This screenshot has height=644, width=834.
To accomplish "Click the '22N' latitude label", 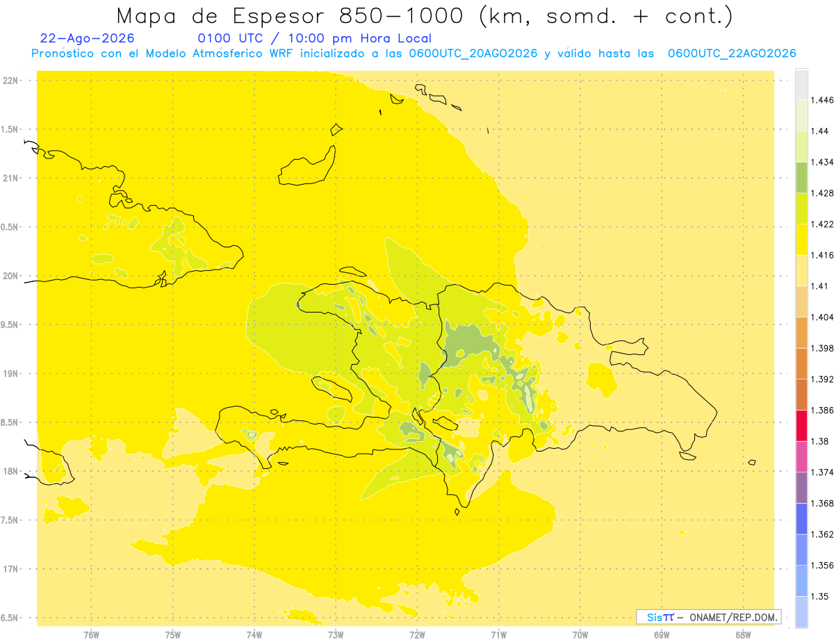I will coord(10,81).
